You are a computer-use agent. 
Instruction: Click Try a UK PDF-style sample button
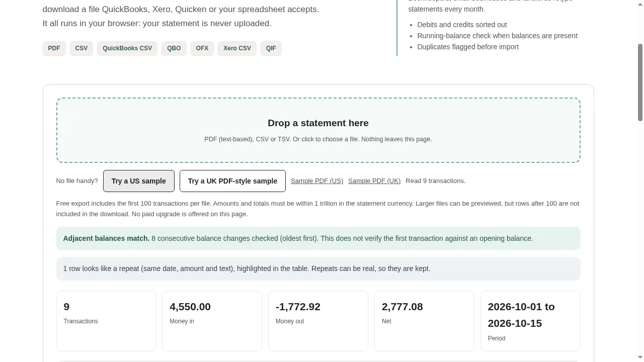(232, 181)
